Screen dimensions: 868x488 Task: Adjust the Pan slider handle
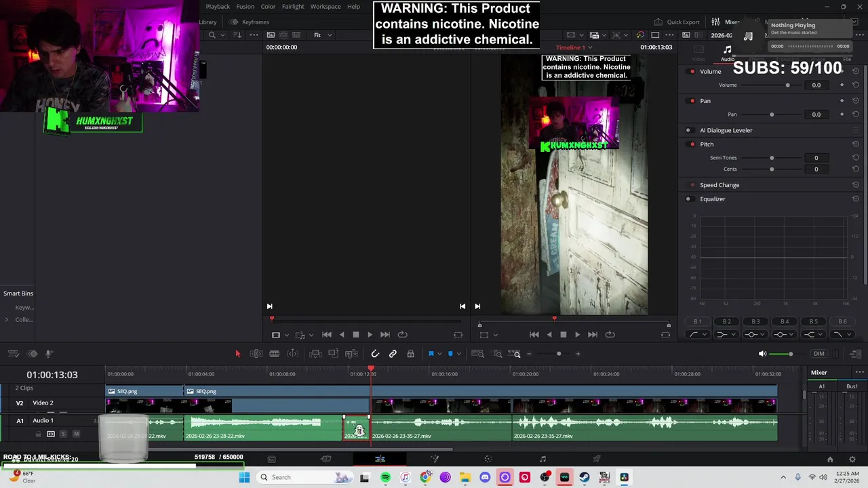coord(772,115)
